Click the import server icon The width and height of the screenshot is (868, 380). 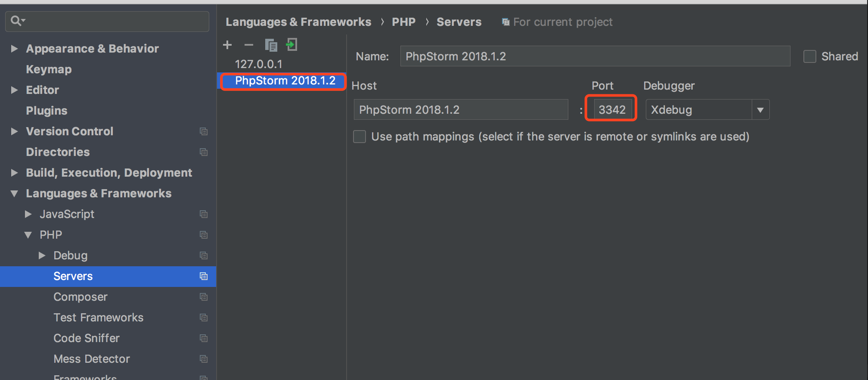pos(292,45)
